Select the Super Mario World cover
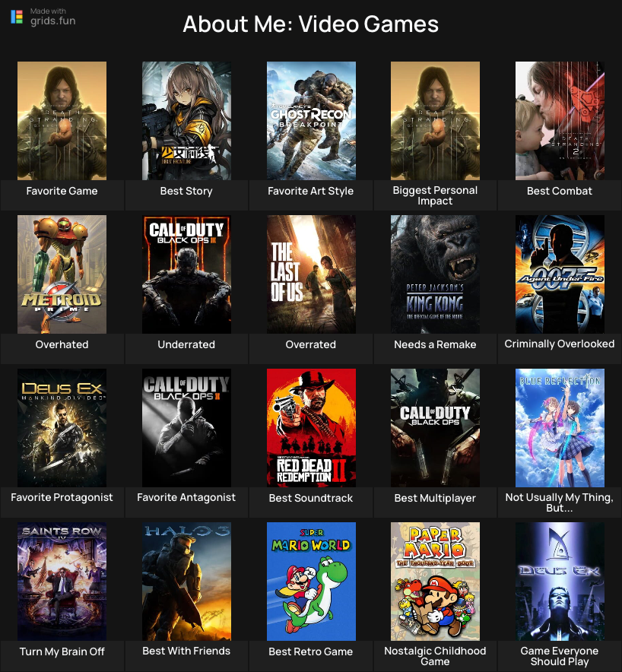Image resolution: width=622 pixels, height=672 pixels. [311, 581]
